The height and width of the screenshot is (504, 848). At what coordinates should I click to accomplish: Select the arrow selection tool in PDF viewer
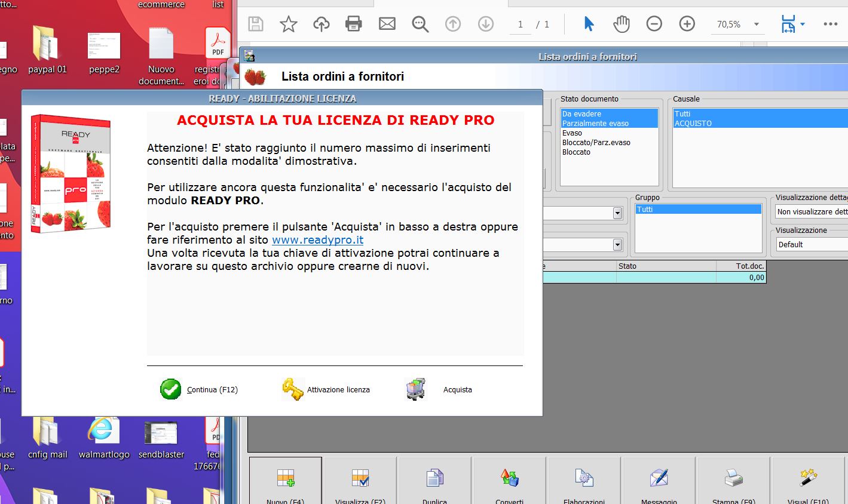tap(589, 24)
